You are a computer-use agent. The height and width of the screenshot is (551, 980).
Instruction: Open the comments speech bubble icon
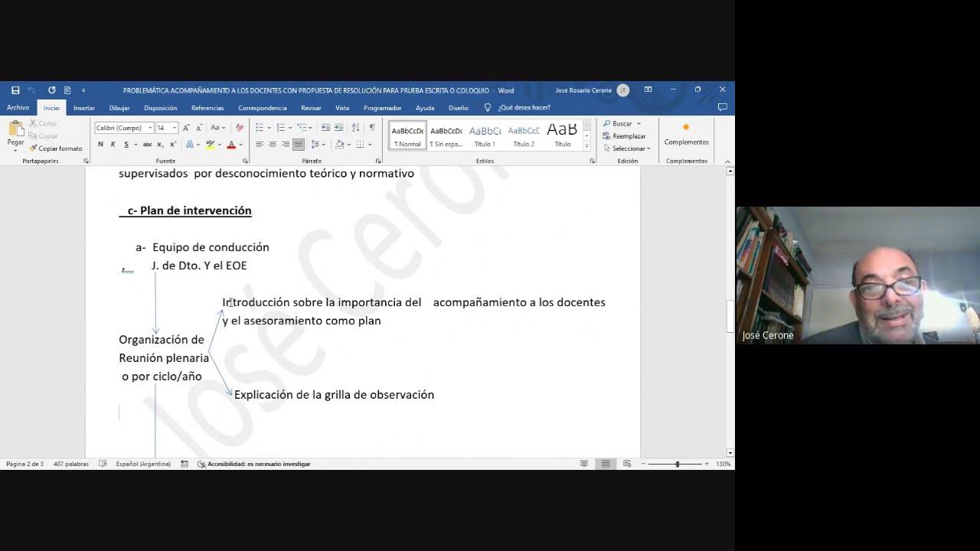click(x=722, y=108)
